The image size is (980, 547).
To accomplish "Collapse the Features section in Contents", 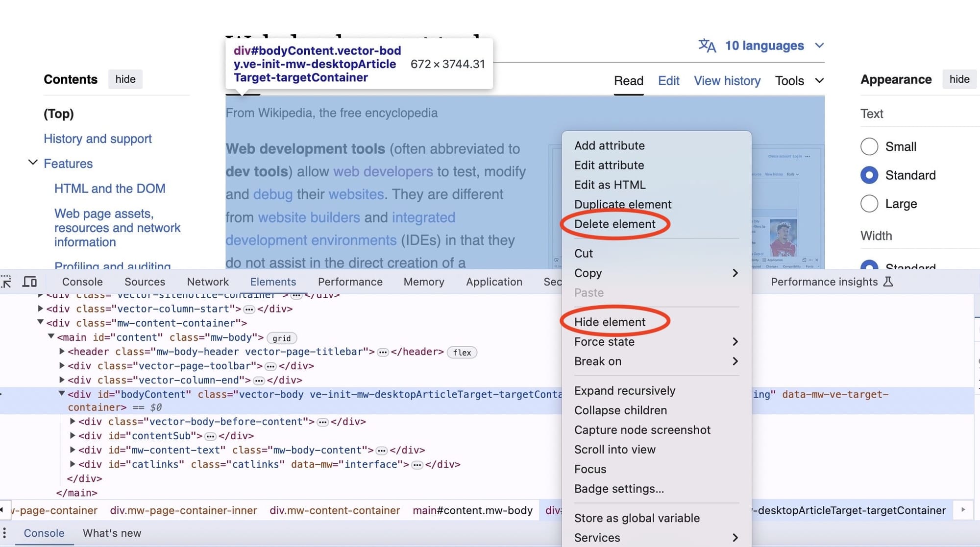I will point(33,162).
